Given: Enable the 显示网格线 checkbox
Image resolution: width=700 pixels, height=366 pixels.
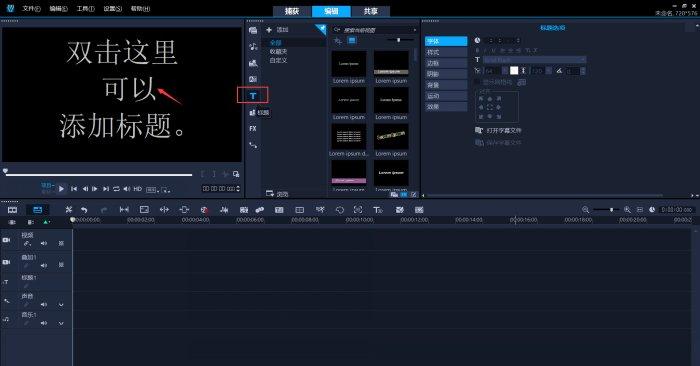Looking at the screenshot, I should click(x=477, y=82).
